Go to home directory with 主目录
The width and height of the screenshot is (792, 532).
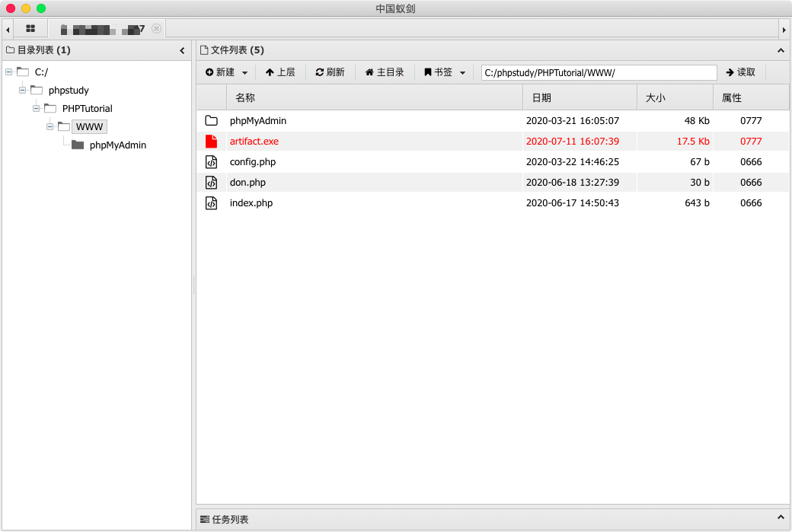(385, 72)
